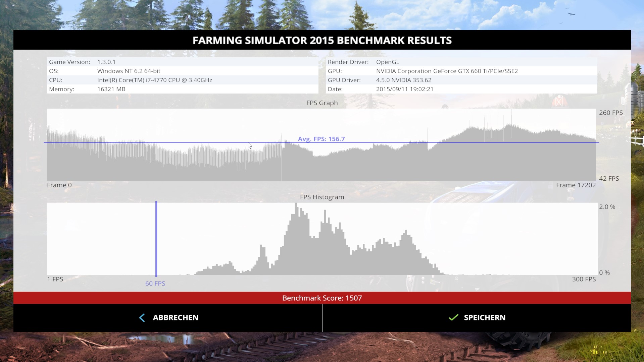Click the benchmark date 2015/09/11 value
Screen dimensions: 644x362
coord(404,89)
